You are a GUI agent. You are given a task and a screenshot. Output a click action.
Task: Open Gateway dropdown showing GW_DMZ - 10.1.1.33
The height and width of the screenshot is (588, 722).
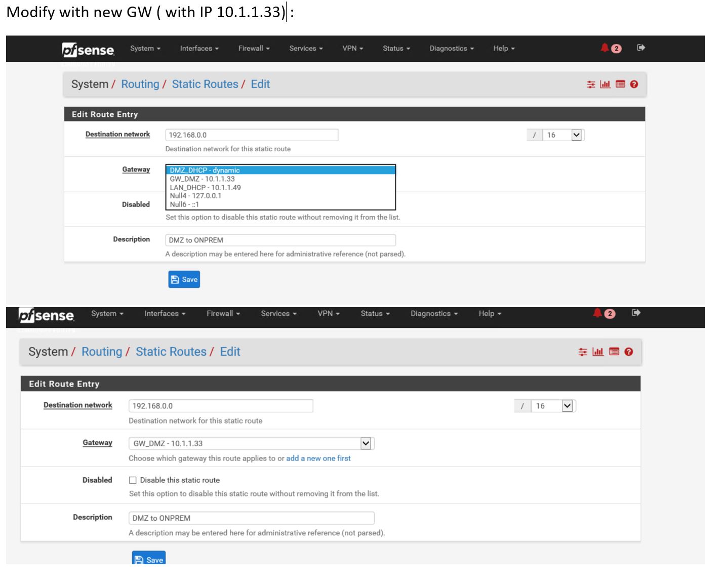click(x=251, y=443)
